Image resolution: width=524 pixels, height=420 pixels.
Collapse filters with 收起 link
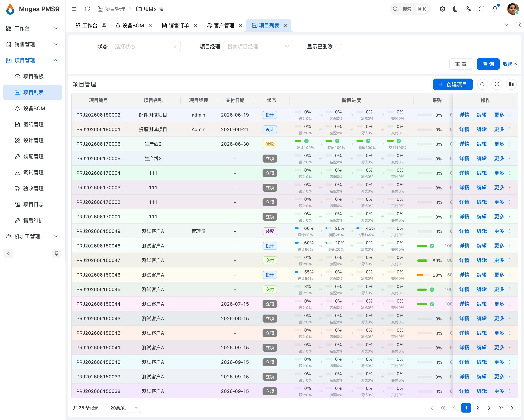(510, 64)
